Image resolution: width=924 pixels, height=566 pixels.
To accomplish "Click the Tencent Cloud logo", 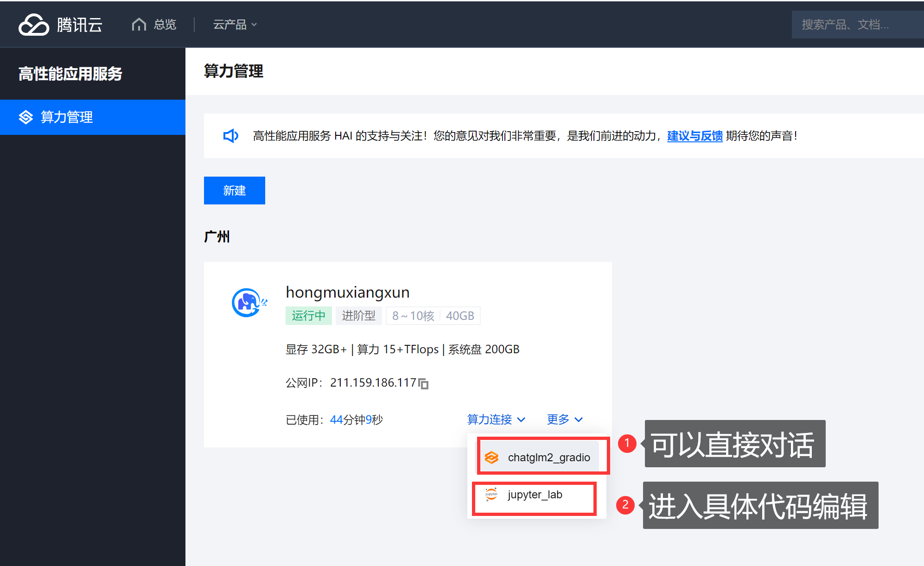I will (x=60, y=25).
